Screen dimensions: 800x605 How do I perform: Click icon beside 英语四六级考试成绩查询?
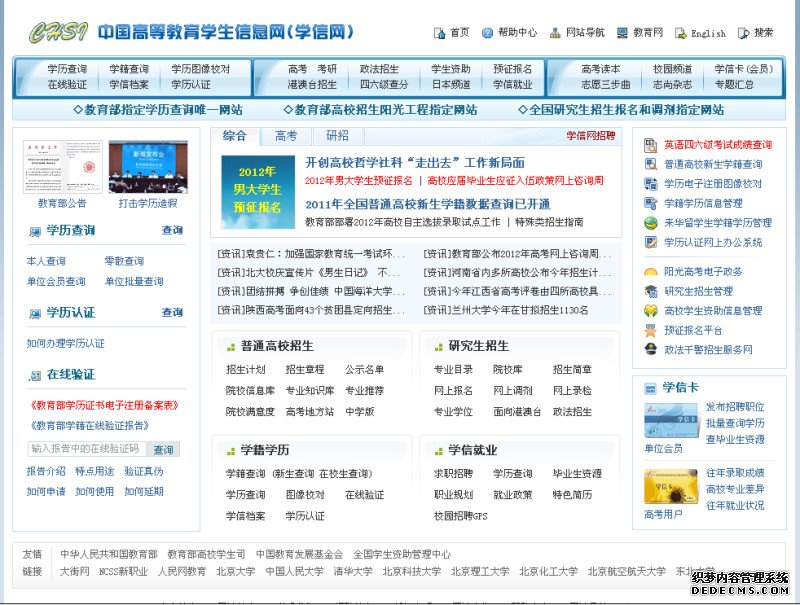pyautogui.click(x=651, y=145)
